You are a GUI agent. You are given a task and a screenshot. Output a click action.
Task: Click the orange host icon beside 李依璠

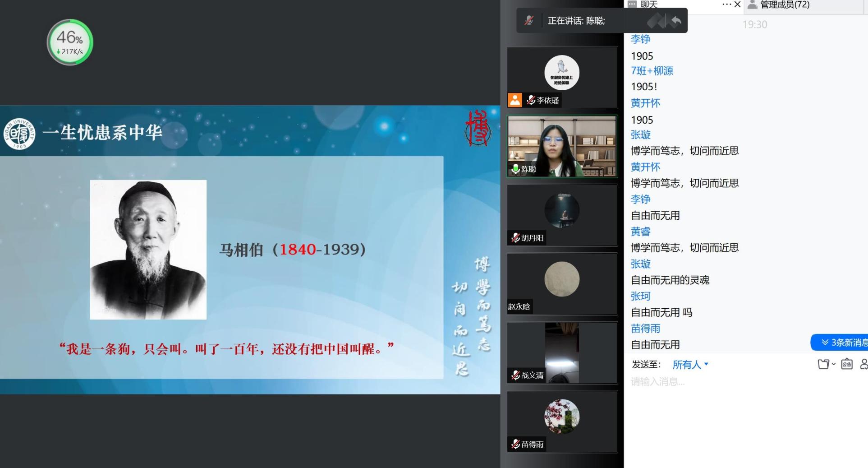[x=515, y=100]
